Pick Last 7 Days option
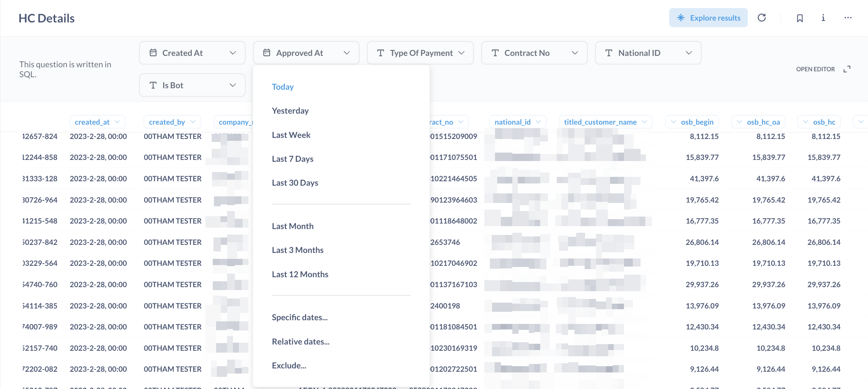The width and height of the screenshot is (868, 389). tap(293, 159)
